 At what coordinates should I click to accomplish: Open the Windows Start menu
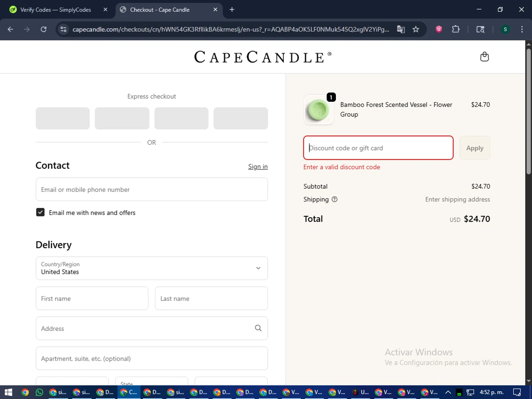coord(9,392)
